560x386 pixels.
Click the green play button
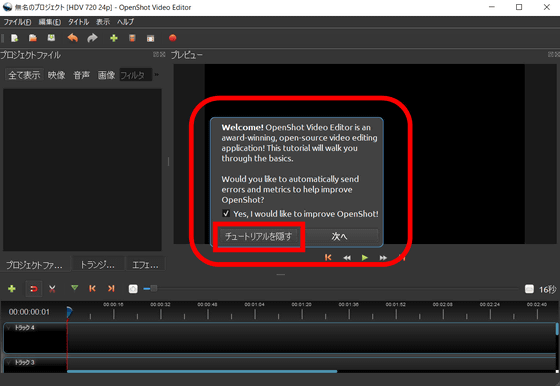(365, 257)
